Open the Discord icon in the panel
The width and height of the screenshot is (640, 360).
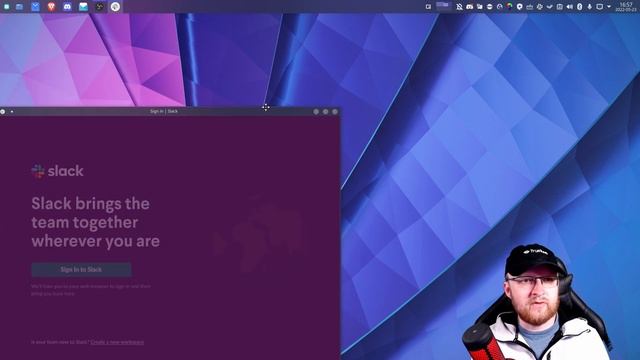67,7
